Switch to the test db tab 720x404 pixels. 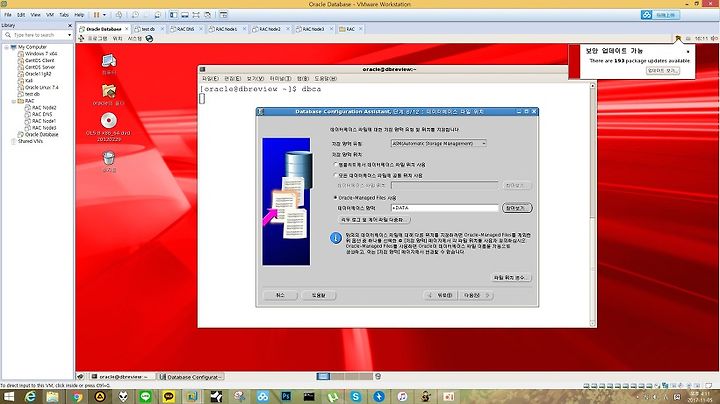(x=148, y=29)
